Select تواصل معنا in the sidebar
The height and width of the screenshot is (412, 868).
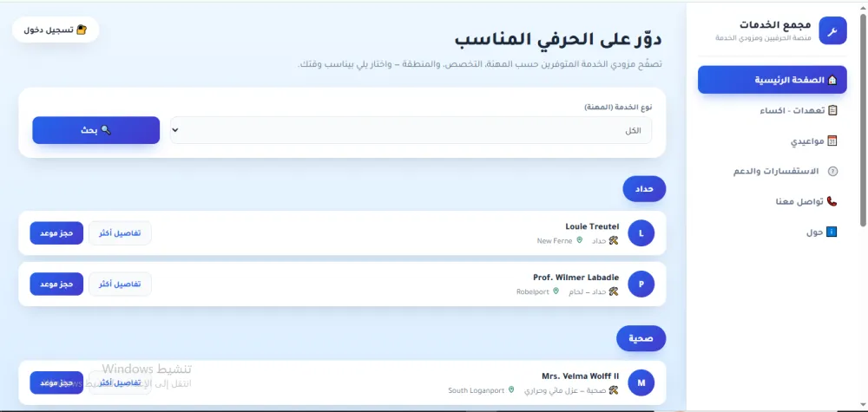[773, 202]
